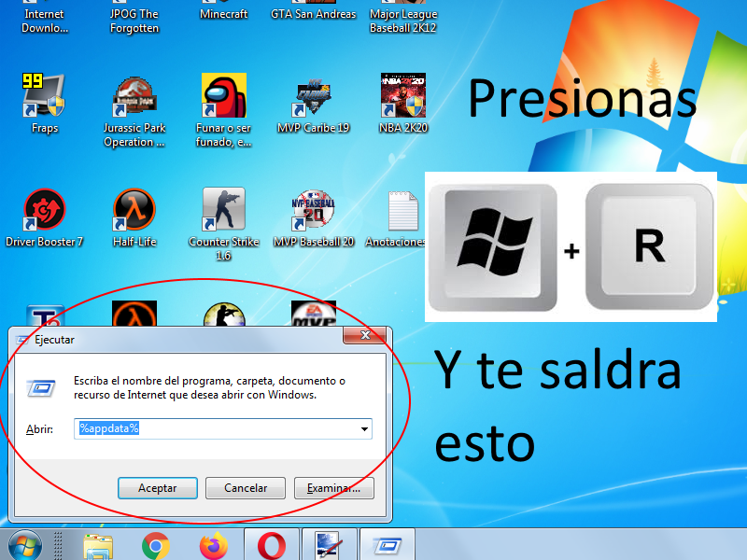Expand the Abrir combo box dropdown arrow
This screenshot has height=560, width=747.
point(363,429)
